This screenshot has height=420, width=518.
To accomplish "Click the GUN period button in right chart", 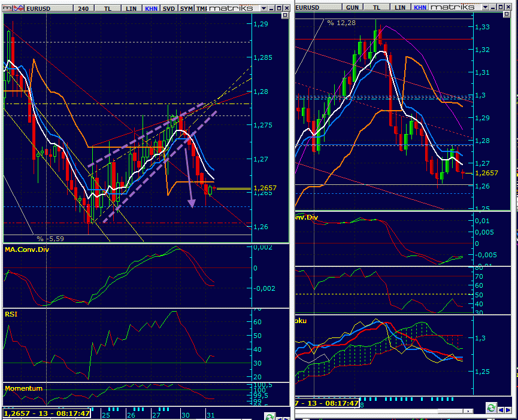I will coord(353,7).
